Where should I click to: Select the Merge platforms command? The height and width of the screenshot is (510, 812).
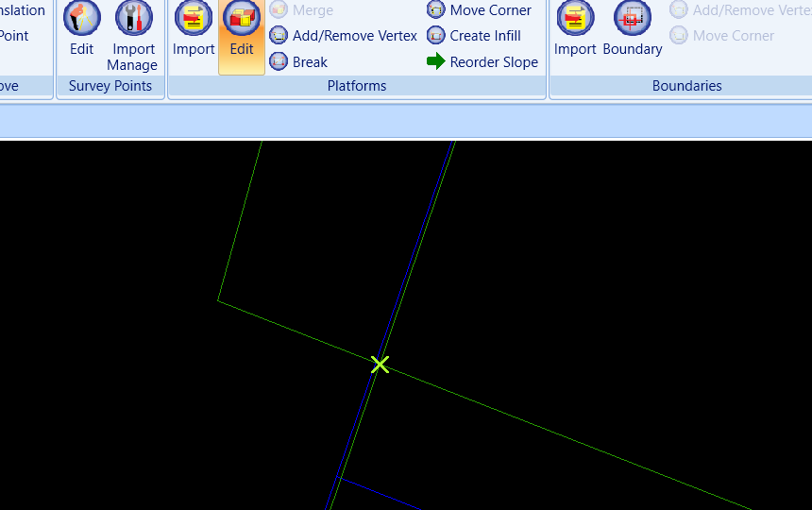tap(301, 9)
